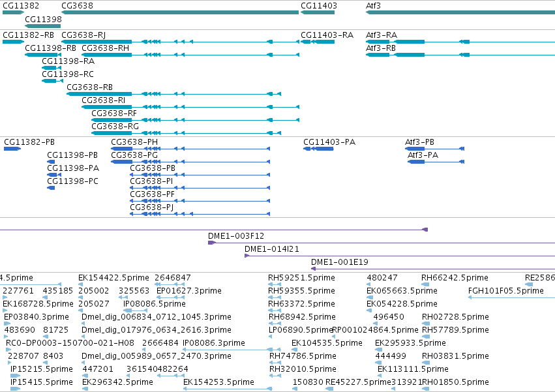Select transcript CG3638-RG label
The image size is (555, 392).
115,127
